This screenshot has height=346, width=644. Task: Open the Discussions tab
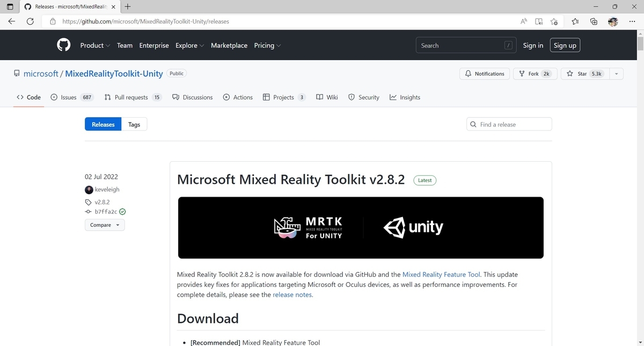192,97
